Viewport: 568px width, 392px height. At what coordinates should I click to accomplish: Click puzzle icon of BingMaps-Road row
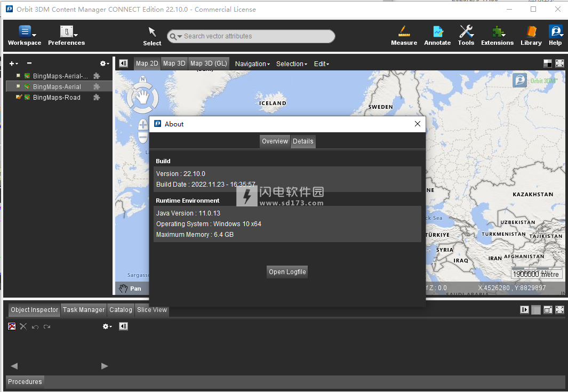click(x=97, y=97)
